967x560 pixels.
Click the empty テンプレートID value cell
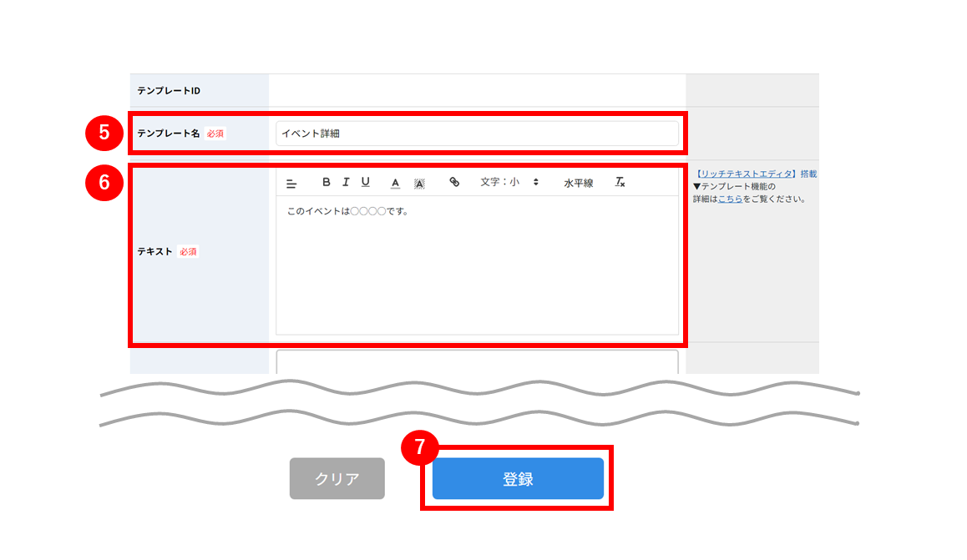(478, 91)
